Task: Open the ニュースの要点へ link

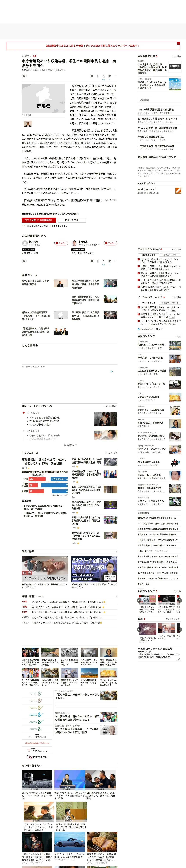Action: (x=110, y=406)
